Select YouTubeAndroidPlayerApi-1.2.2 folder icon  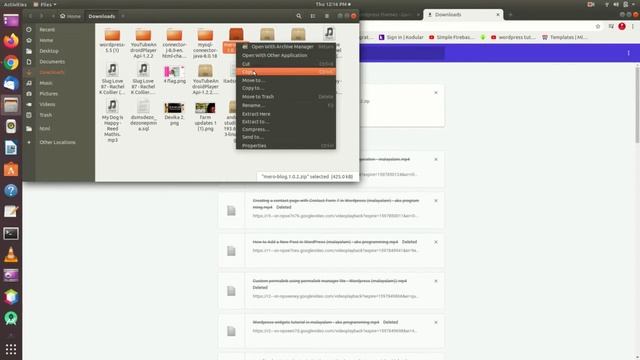pyautogui.click(x=143, y=35)
